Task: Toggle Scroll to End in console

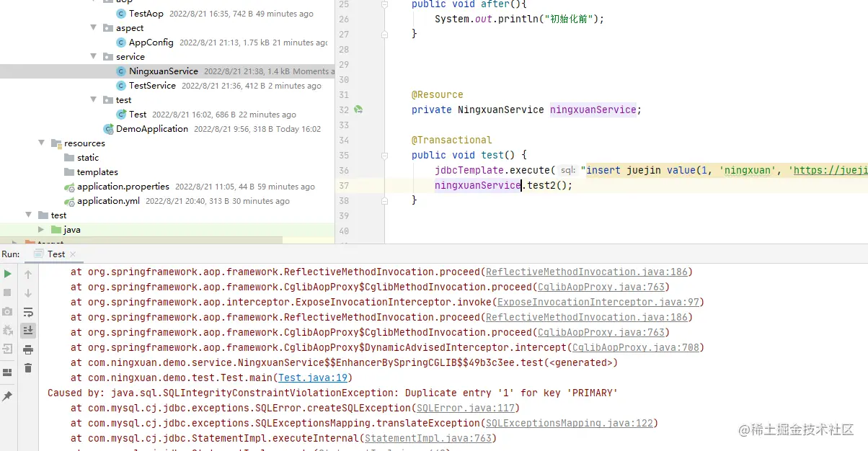Action: click(28, 330)
